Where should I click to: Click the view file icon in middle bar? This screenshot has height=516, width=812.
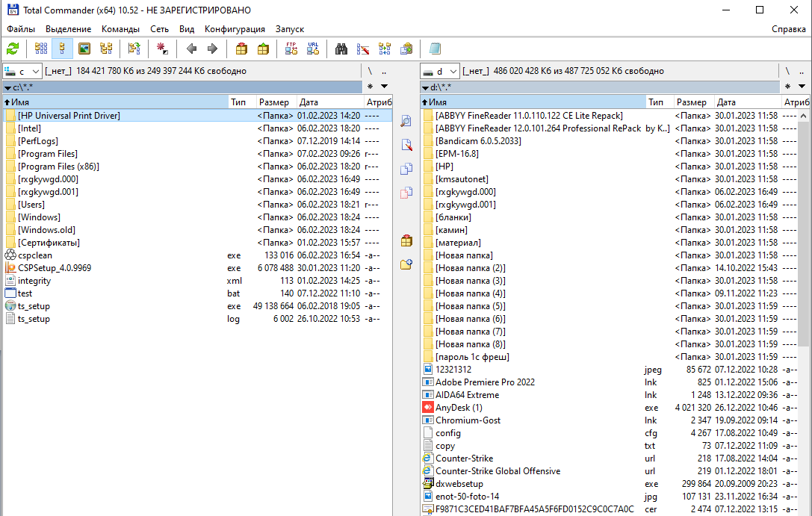[406, 121]
